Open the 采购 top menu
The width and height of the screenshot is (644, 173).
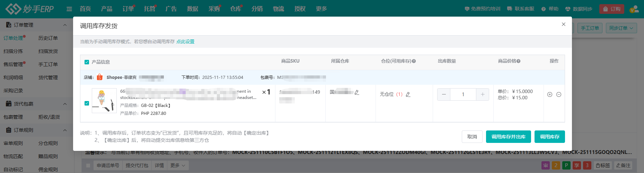[x=214, y=9]
